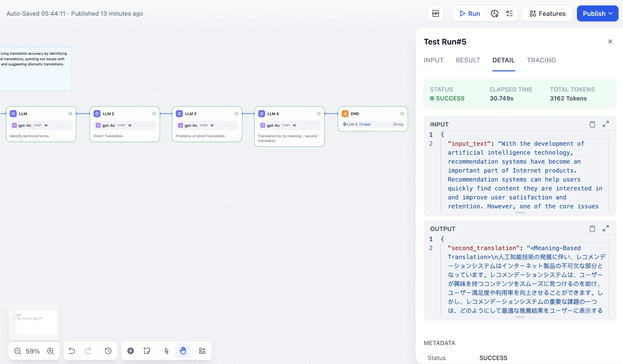Click the Run button

(470, 13)
